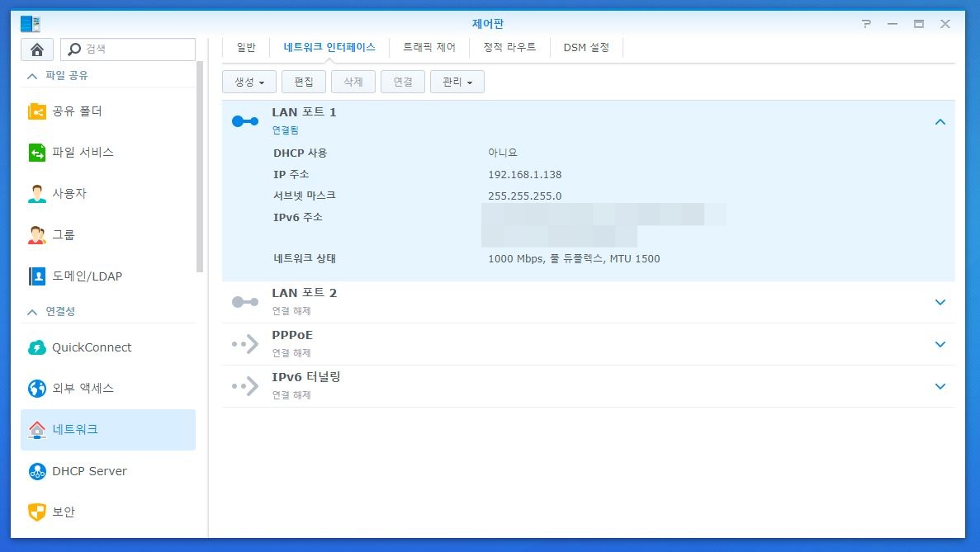Switch to the DSM 설정 tab
The width and height of the screenshot is (980, 552).
tap(586, 48)
